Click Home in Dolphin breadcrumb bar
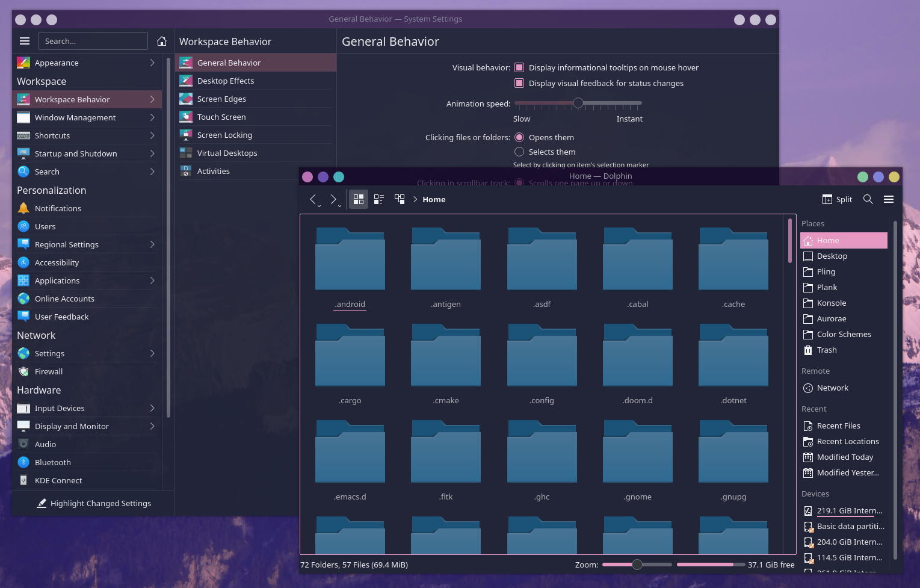The height and width of the screenshot is (588, 920). click(434, 199)
